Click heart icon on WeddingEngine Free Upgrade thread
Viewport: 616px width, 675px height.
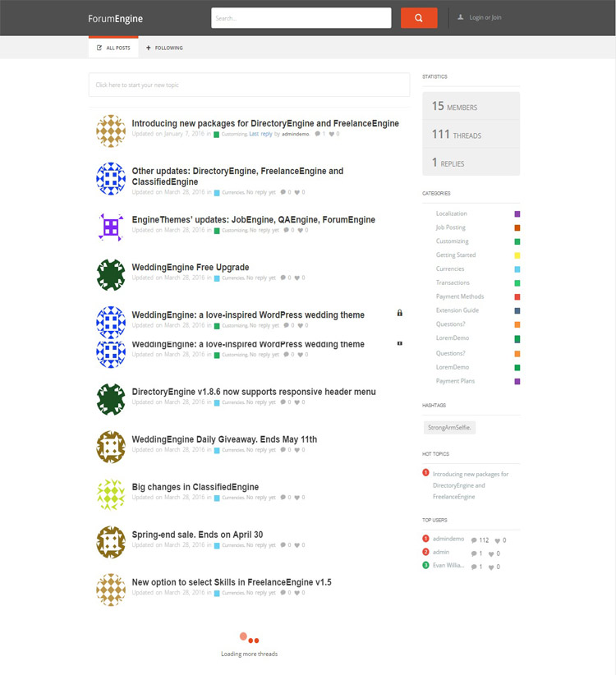tap(297, 278)
